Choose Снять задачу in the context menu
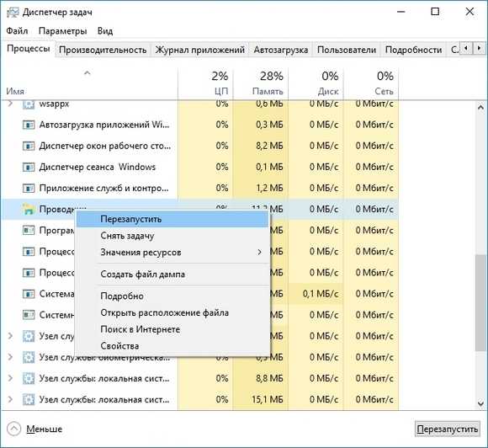The height and width of the screenshot is (448, 488). point(172,236)
